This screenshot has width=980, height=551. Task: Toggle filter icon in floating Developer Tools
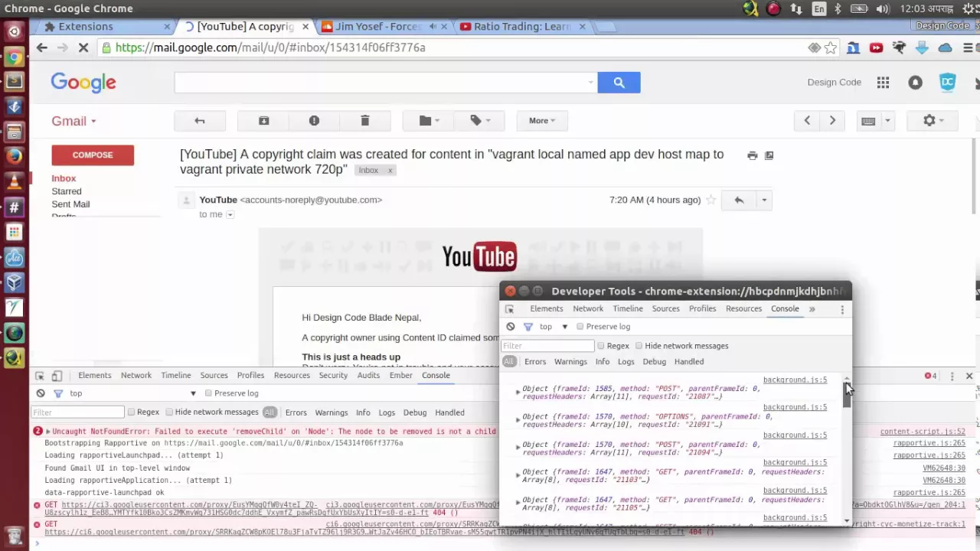528,327
